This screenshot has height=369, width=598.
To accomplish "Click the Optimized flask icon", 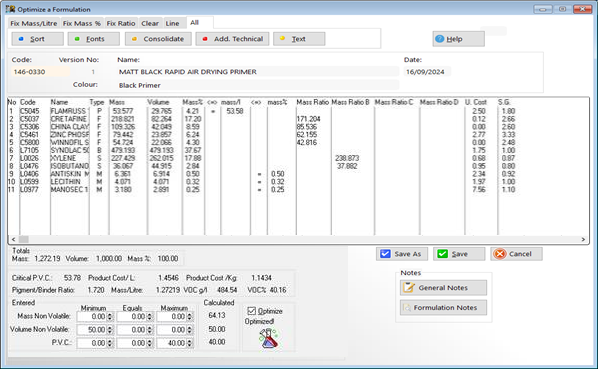I will (269, 338).
